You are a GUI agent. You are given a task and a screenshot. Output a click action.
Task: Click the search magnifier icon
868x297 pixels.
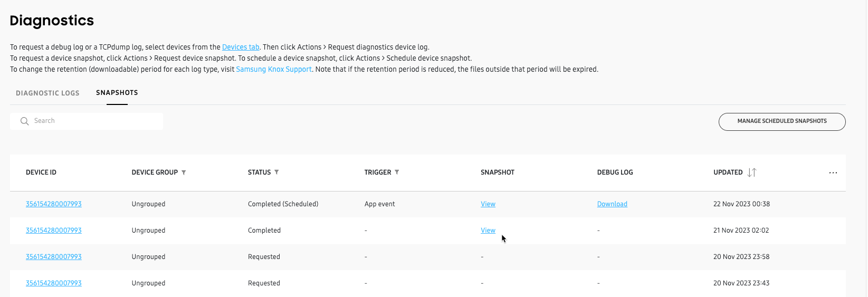[24, 121]
